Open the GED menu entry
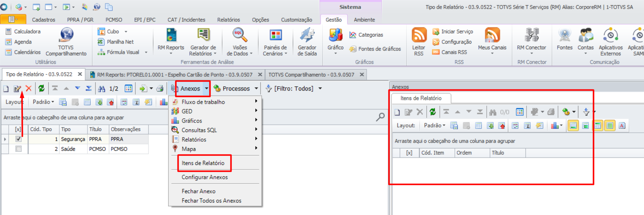Viewport: 644px width, 215px height. click(x=215, y=111)
